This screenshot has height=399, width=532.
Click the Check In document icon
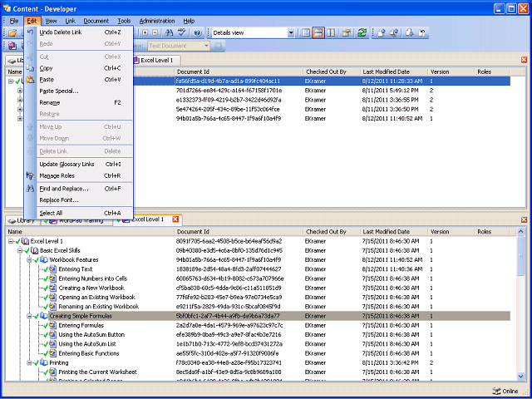coord(382,33)
